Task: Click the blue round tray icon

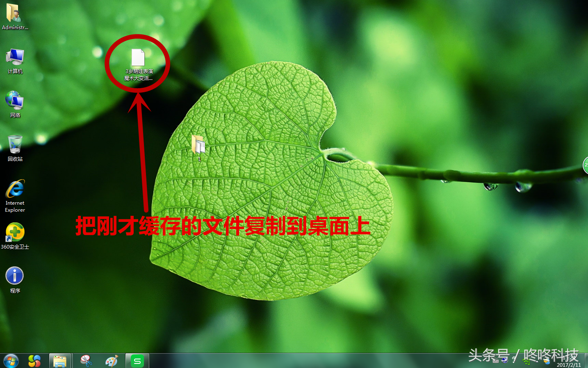Action: 504,360
